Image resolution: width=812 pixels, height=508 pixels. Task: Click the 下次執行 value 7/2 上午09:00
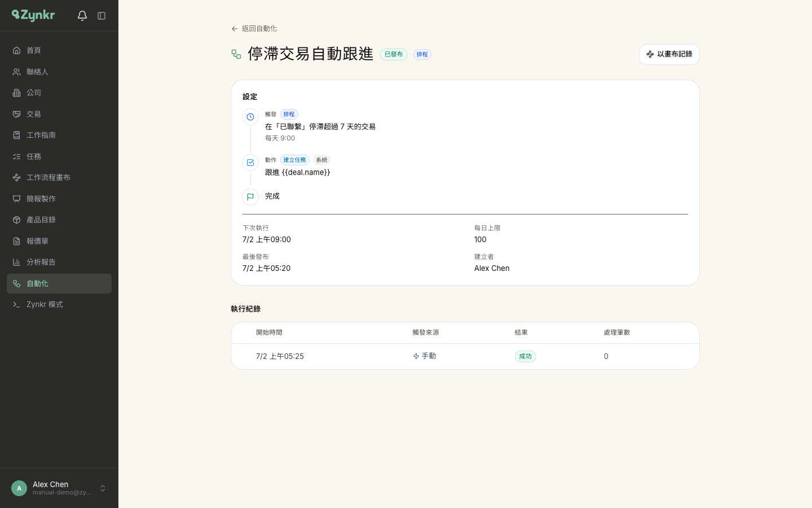tap(267, 239)
